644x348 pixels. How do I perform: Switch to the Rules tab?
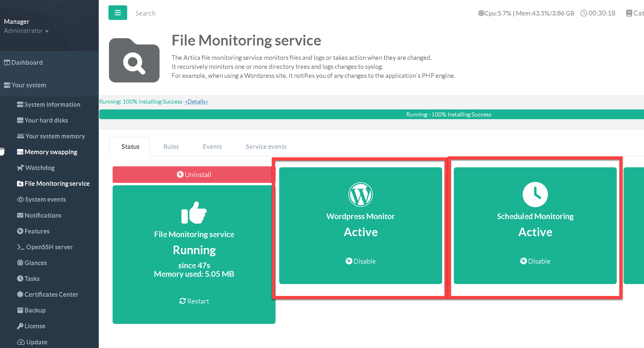[171, 147]
